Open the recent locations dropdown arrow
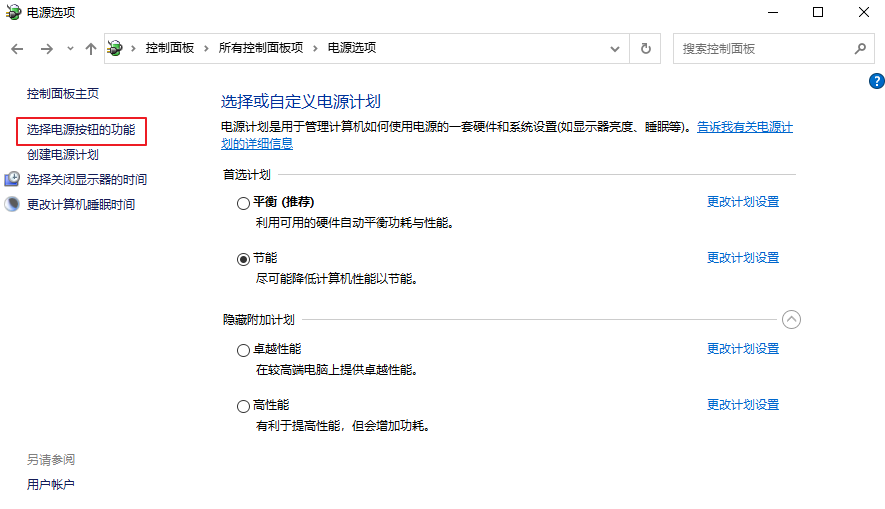 click(x=70, y=49)
